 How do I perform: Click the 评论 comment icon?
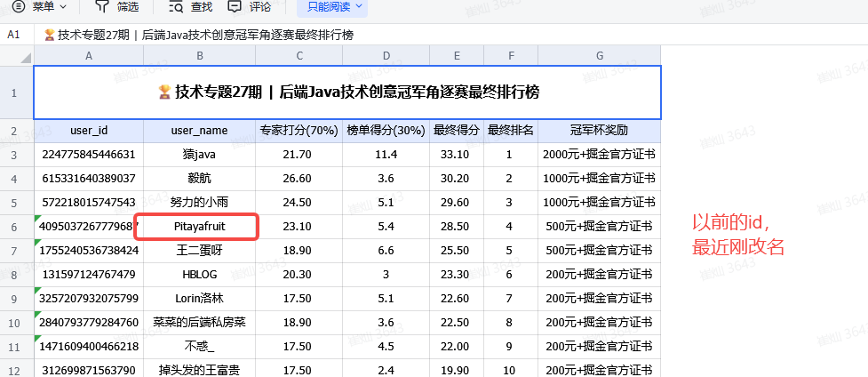(x=235, y=6)
